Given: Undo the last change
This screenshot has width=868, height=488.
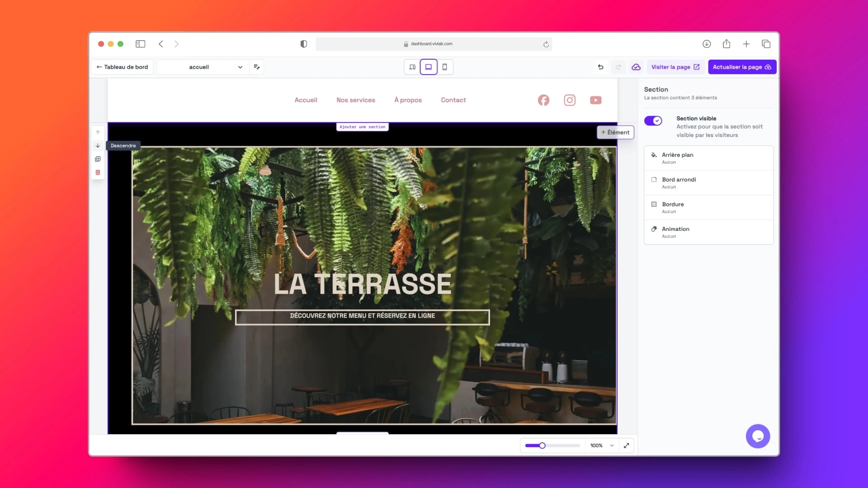Looking at the screenshot, I should pyautogui.click(x=601, y=67).
